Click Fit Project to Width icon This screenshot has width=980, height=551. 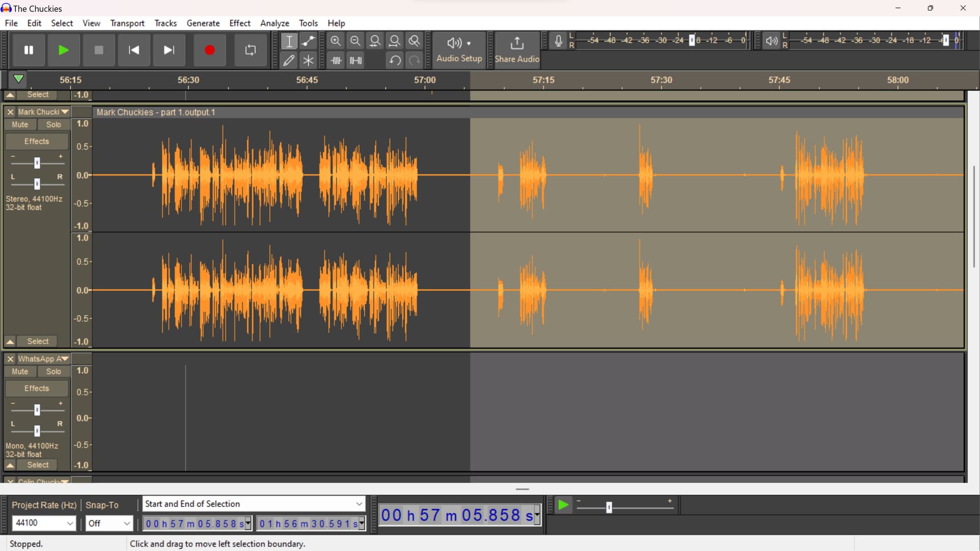(395, 41)
